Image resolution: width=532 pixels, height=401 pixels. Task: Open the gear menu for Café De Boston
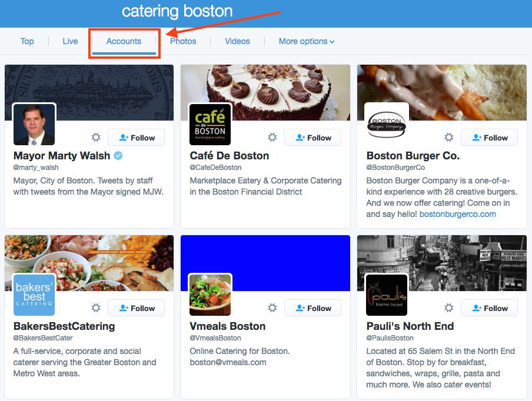pyautogui.click(x=272, y=137)
